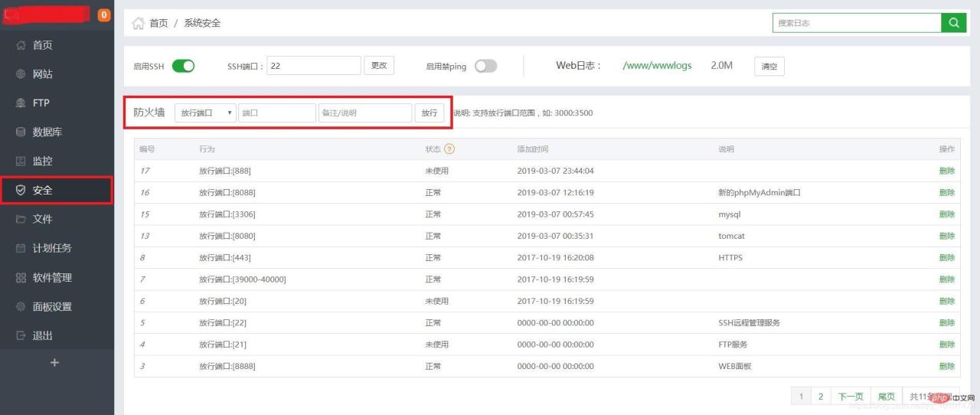Go to 下一页 in pagination
This screenshot has height=415, width=980.
click(x=851, y=397)
